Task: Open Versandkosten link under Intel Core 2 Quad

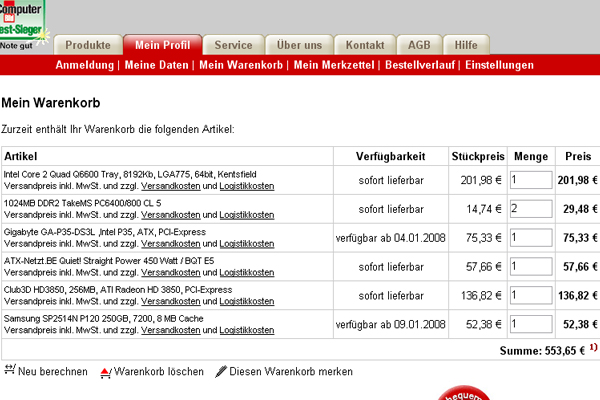Action: (171, 186)
